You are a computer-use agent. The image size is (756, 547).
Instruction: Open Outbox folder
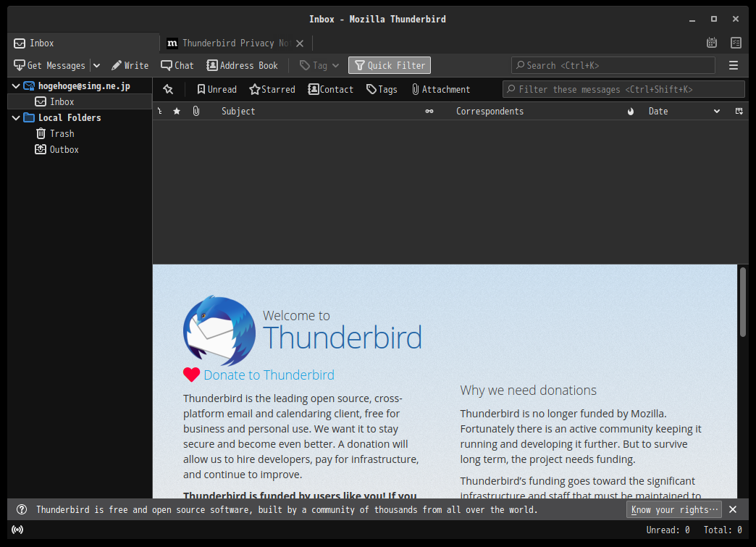[x=64, y=149]
